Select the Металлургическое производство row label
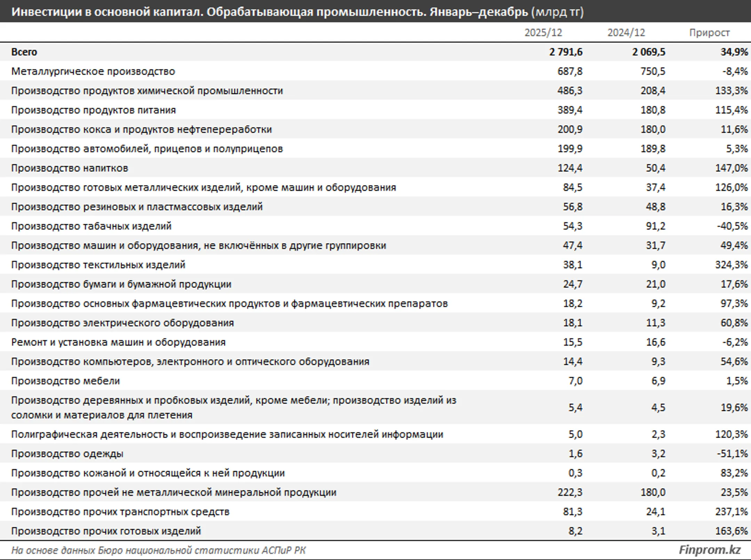Viewport: 751px width, 560px height. 93,71
